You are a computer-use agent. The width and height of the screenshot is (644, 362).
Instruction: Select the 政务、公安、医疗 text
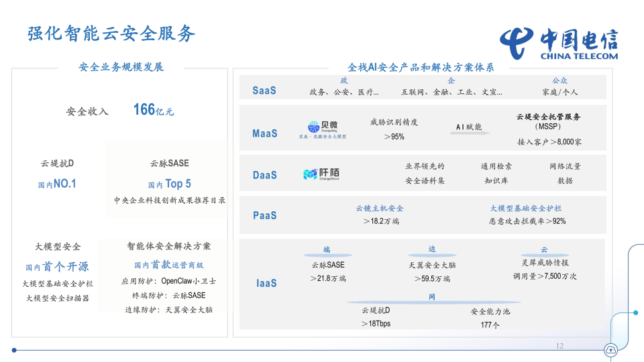[344, 92]
